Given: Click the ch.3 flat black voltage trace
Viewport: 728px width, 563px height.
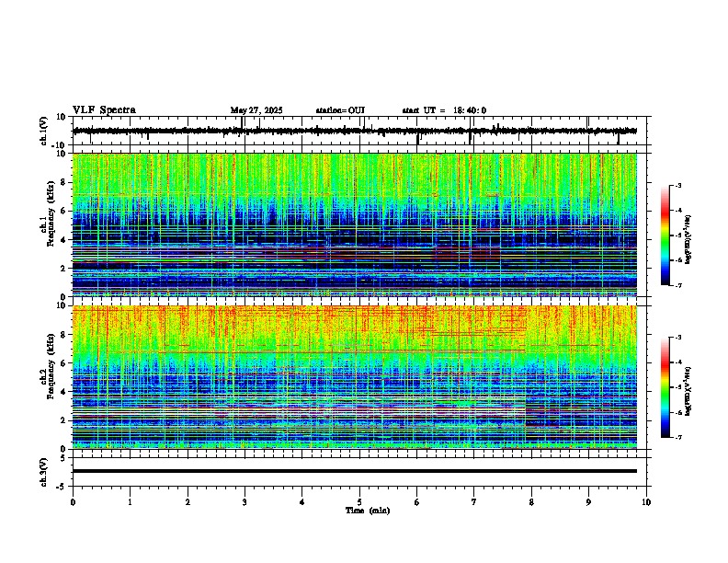Looking at the screenshot, I should tap(355, 471).
